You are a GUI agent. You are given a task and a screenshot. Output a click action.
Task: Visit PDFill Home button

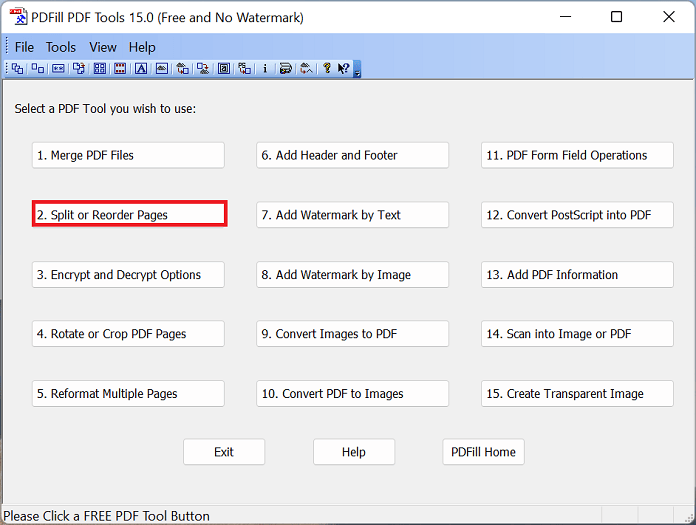coord(483,452)
